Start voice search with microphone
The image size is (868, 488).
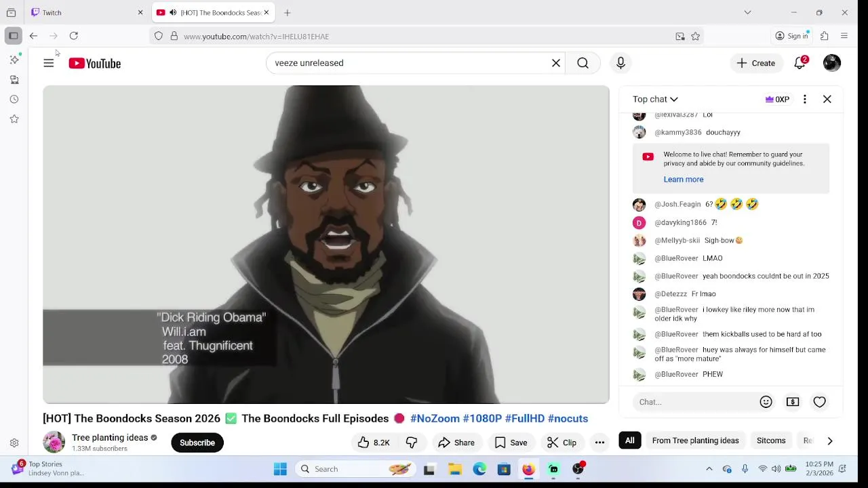click(x=620, y=63)
